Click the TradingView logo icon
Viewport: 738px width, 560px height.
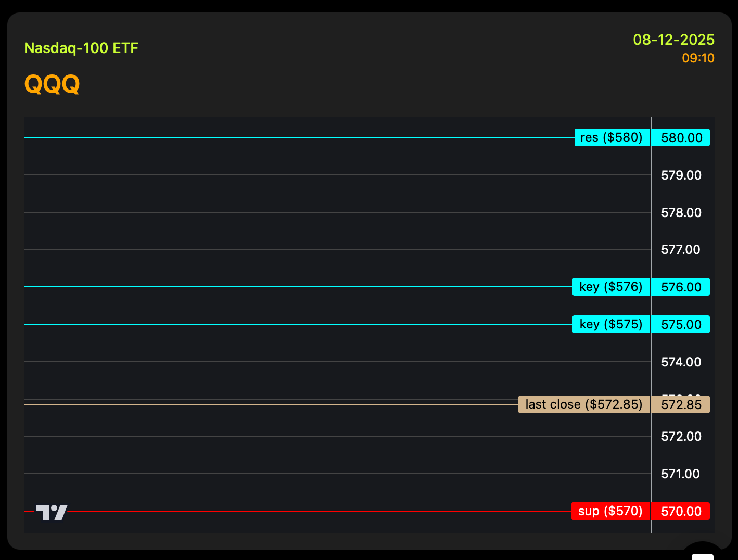pyautogui.click(x=52, y=513)
